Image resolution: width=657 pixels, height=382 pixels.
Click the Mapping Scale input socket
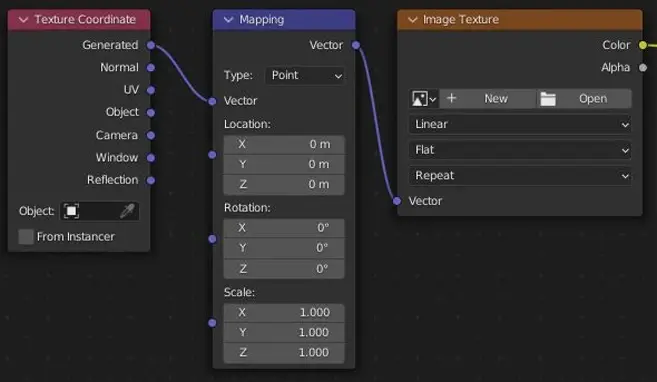212,323
